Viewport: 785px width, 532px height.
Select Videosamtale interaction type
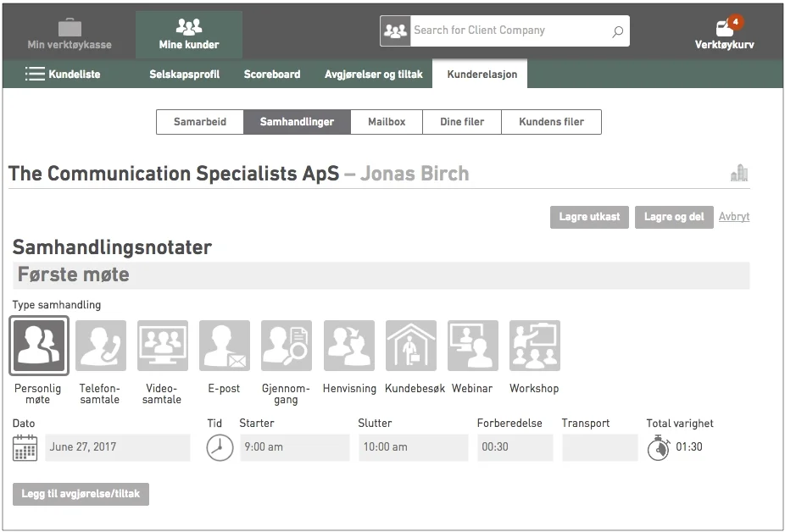(x=163, y=346)
